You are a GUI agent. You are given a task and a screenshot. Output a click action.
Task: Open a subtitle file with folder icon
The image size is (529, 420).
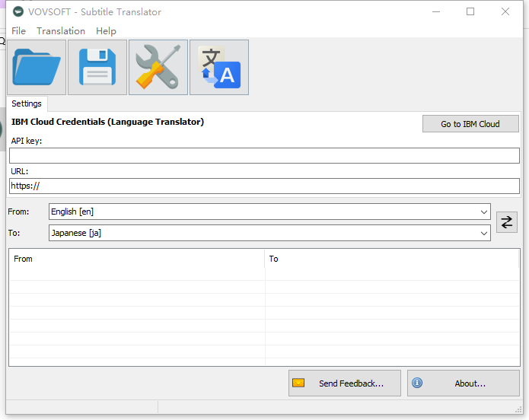point(37,68)
